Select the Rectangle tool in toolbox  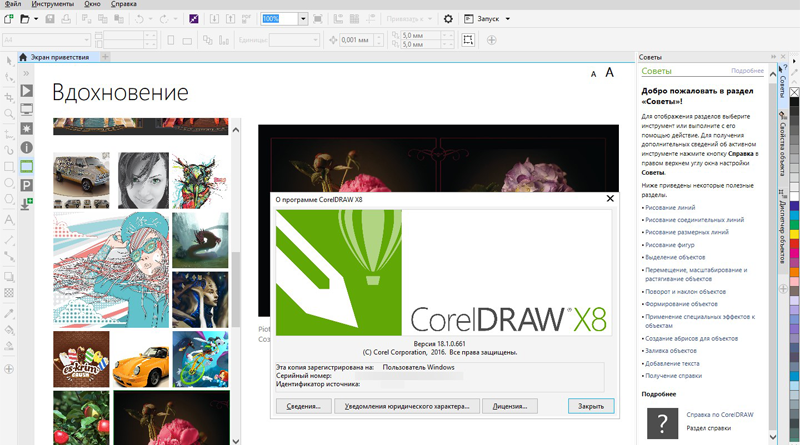coord(9,166)
